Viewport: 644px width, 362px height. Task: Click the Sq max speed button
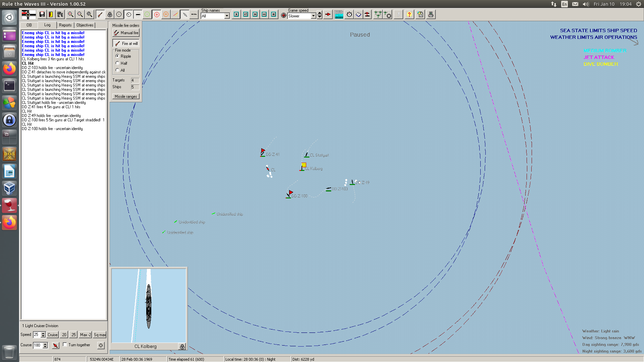coord(100,335)
